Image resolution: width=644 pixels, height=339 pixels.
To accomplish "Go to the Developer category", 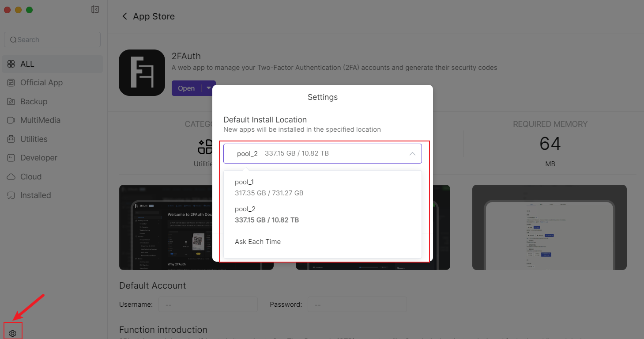I will (38, 158).
